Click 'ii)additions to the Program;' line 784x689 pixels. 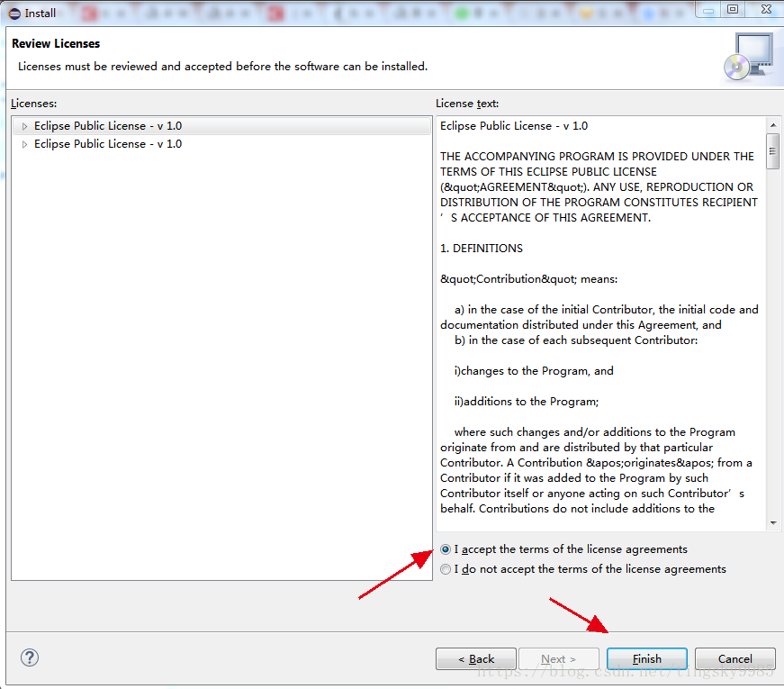coord(526,402)
